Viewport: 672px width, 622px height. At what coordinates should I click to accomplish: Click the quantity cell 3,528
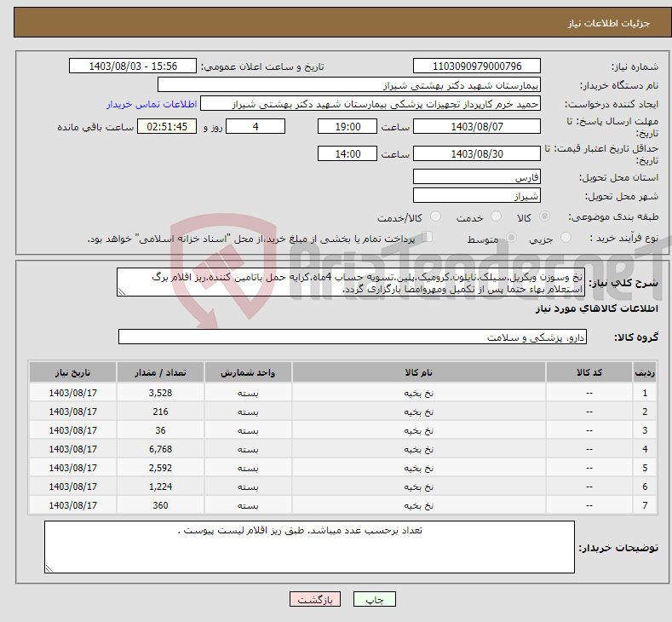point(160,393)
